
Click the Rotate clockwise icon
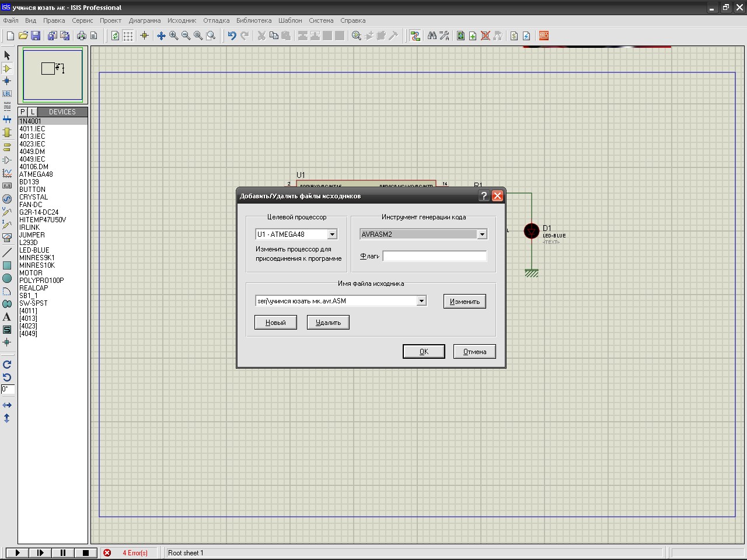(x=7, y=364)
